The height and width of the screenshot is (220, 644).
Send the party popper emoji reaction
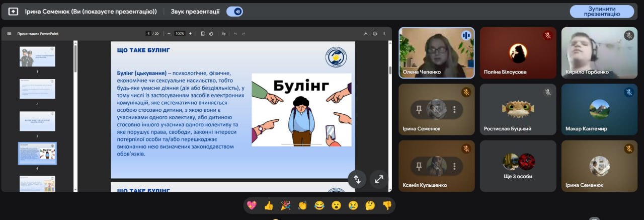coord(285,205)
